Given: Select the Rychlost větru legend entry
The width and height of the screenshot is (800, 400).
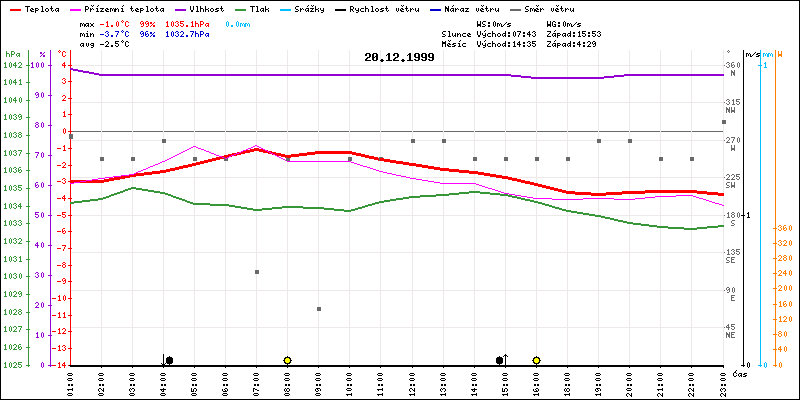Looking at the screenshot, I should click(x=382, y=8).
